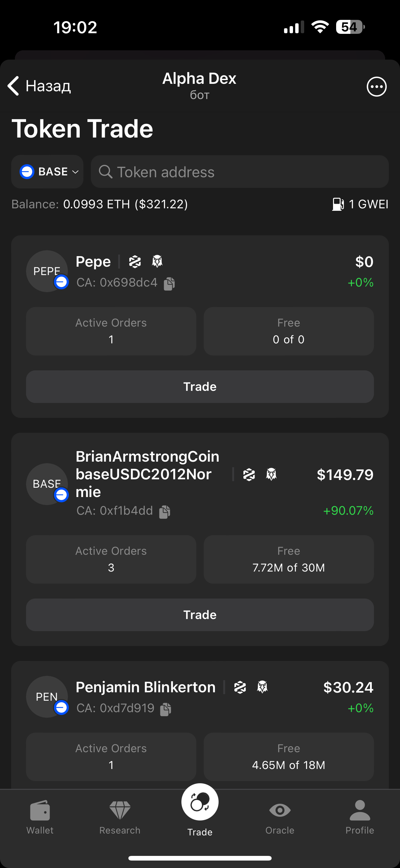
Task: Focus the Token address search field
Action: (x=240, y=172)
